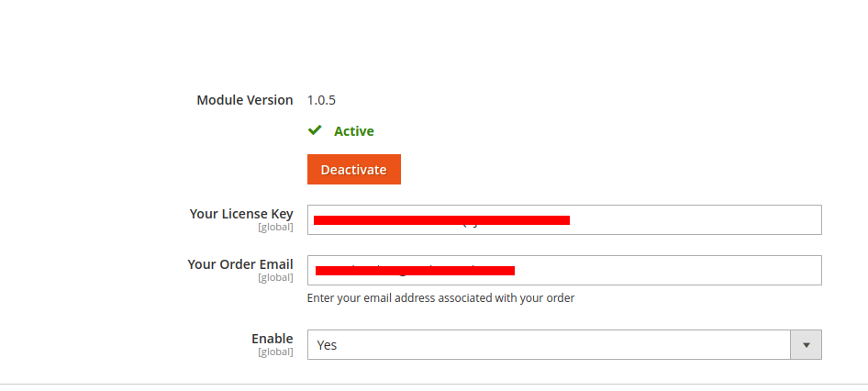Click the green Active status text
The image size is (868, 391).
pos(353,131)
